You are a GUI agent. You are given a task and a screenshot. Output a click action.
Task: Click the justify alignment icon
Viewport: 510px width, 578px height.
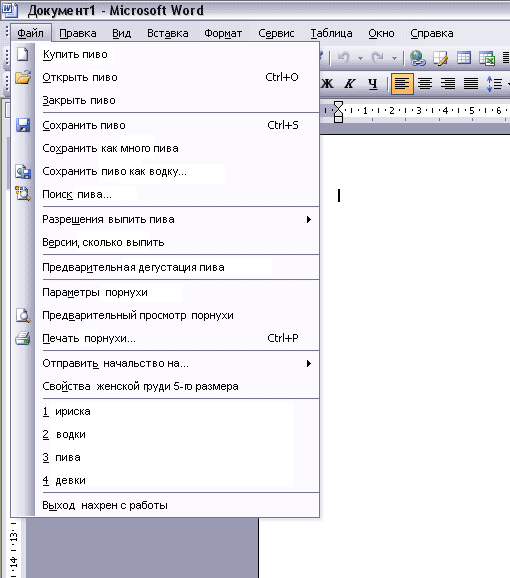(x=471, y=84)
